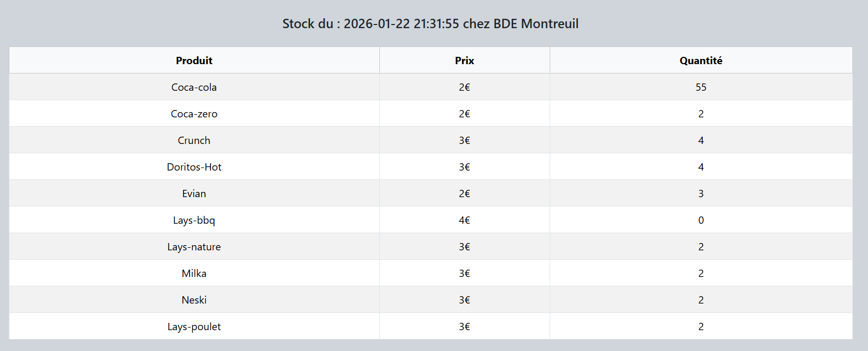This screenshot has height=351, width=868.
Task: Select the Evian product cell
Action: click(194, 193)
